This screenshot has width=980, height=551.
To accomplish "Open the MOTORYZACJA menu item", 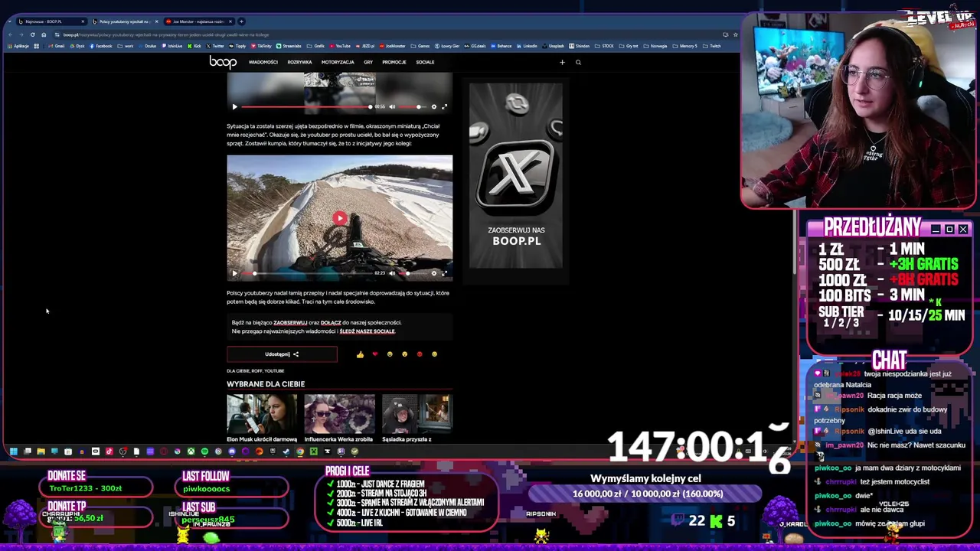I will [338, 62].
